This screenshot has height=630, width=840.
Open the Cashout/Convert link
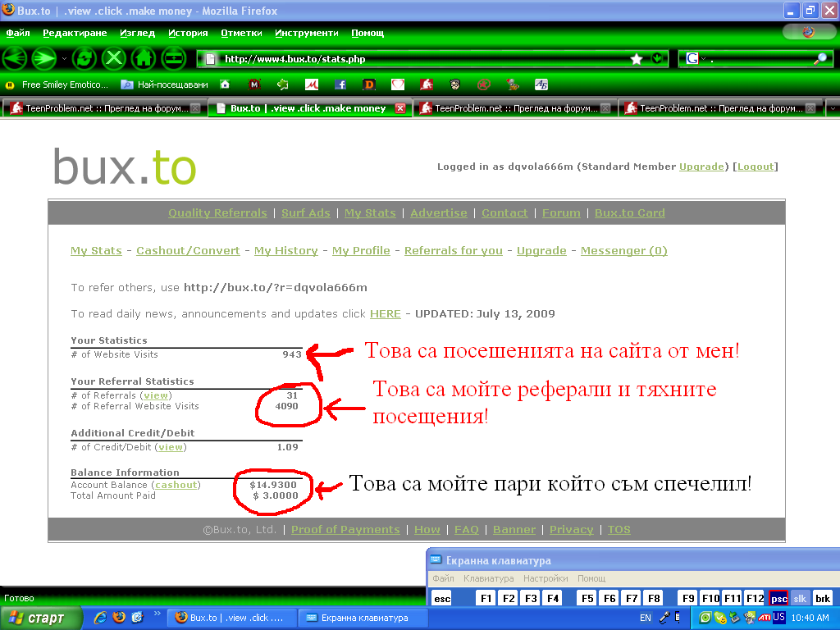click(x=188, y=251)
